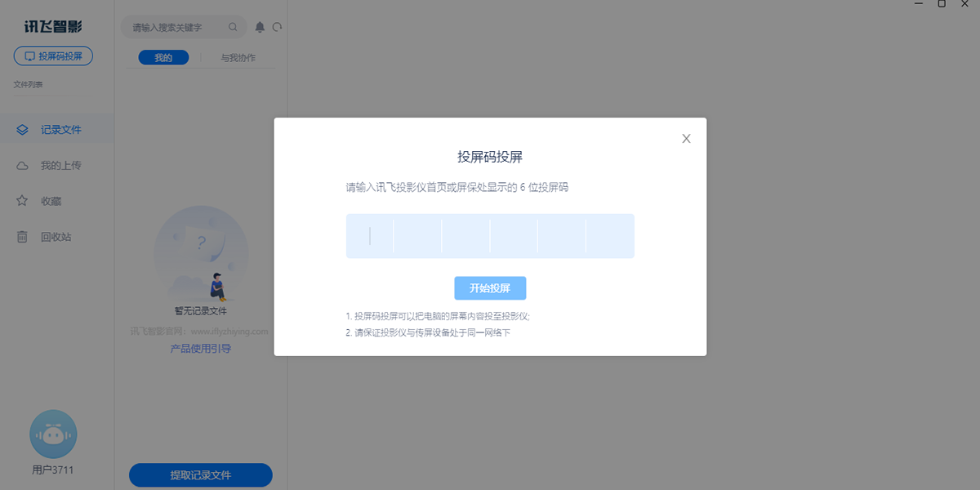
Task: Switch to the 我的 tab
Action: (x=163, y=58)
